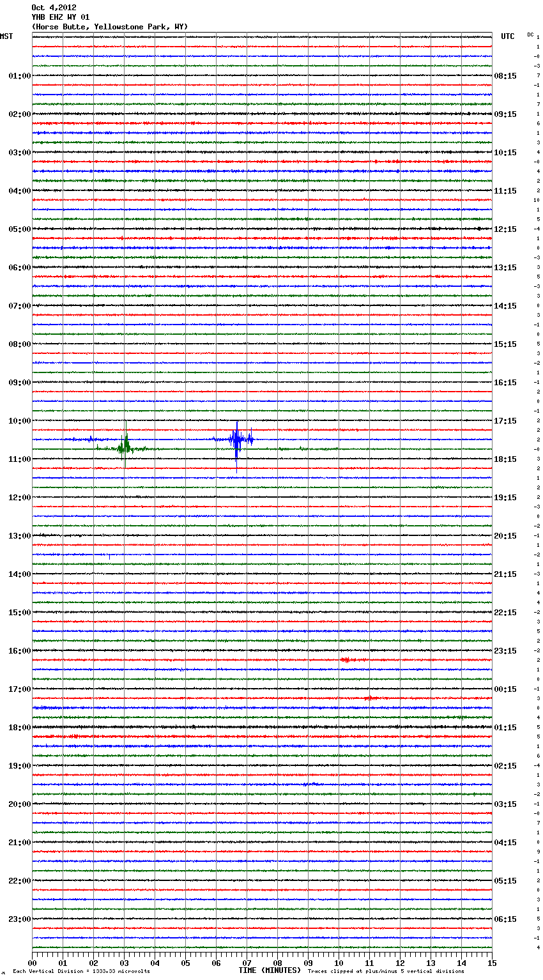Click the '15' minute tick label

click(491, 963)
